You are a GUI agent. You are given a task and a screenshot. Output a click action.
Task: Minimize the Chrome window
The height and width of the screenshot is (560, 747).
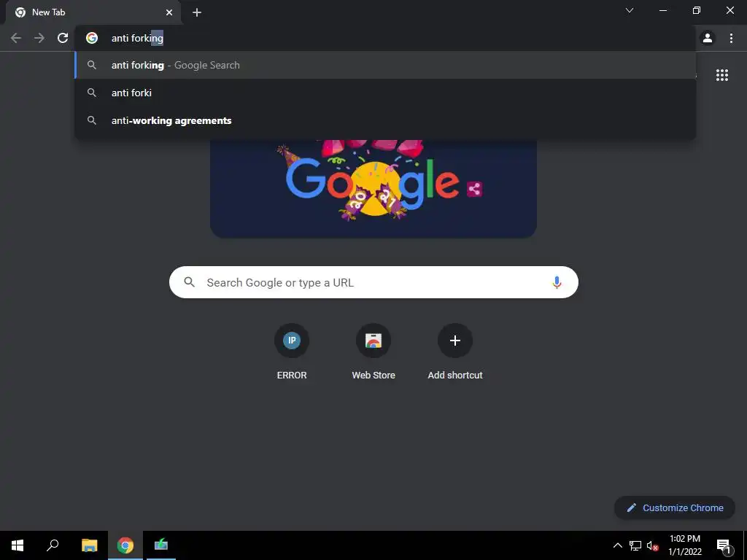coord(662,10)
